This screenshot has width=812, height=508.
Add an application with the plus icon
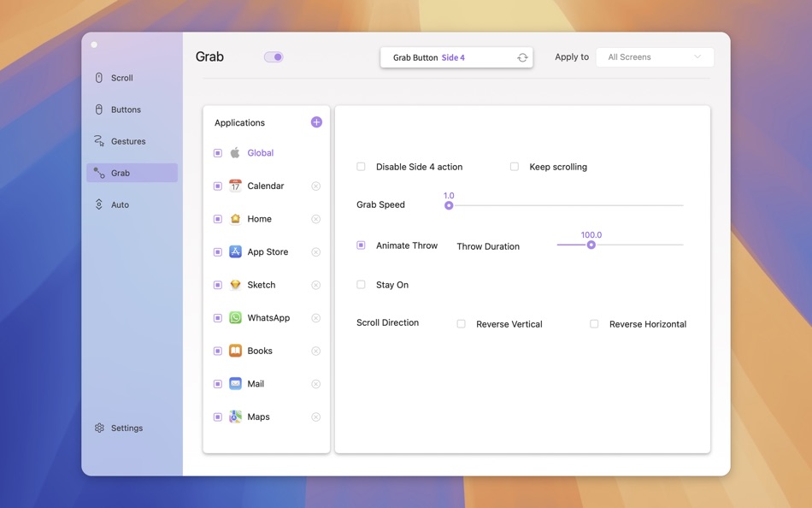(x=316, y=121)
